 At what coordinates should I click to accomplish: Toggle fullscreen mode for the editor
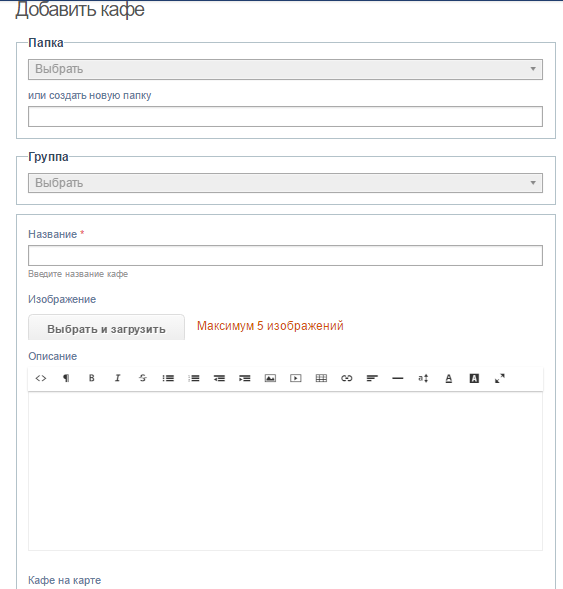click(500, 378)
